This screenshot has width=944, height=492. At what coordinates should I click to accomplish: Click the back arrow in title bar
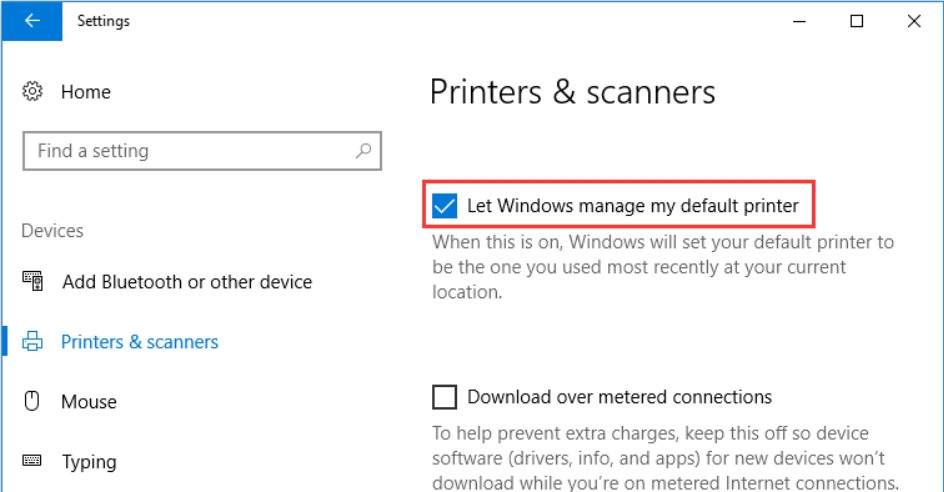[x=31, y=21]
